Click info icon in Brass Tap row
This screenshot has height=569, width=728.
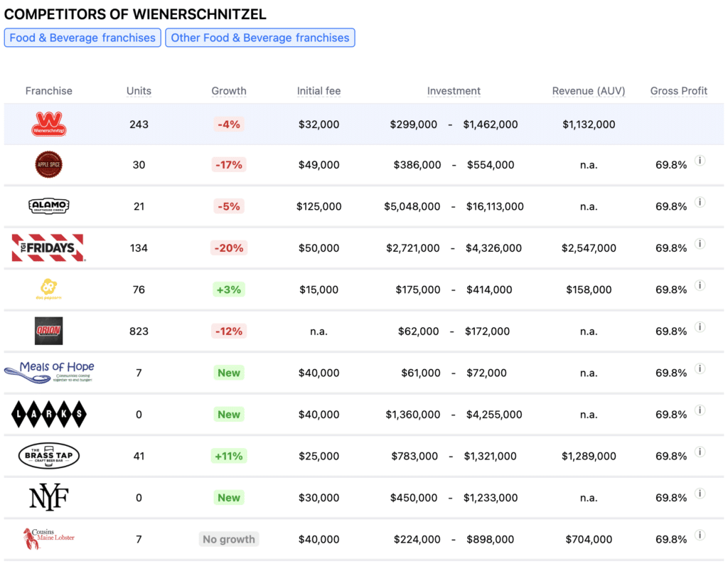click(x=700, y=452)
